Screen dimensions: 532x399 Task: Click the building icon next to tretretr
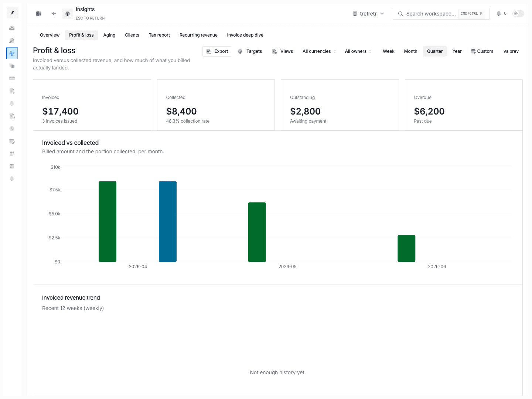tap(355, 14)
